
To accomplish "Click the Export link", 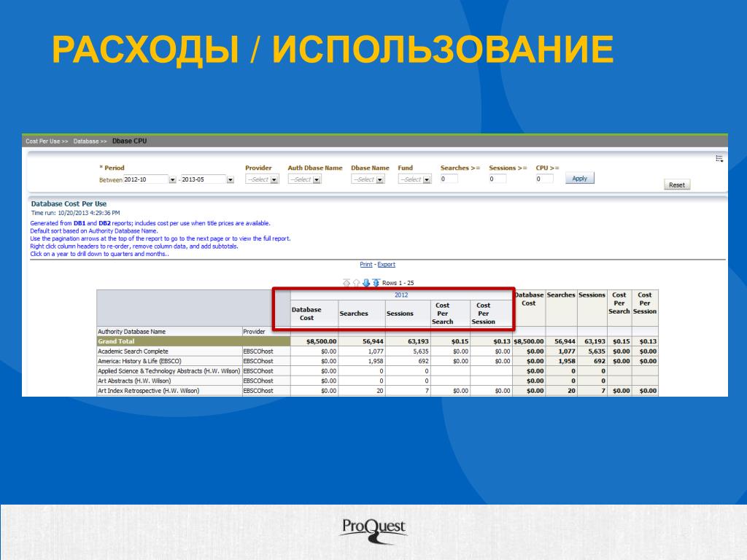I will [387, 264].
